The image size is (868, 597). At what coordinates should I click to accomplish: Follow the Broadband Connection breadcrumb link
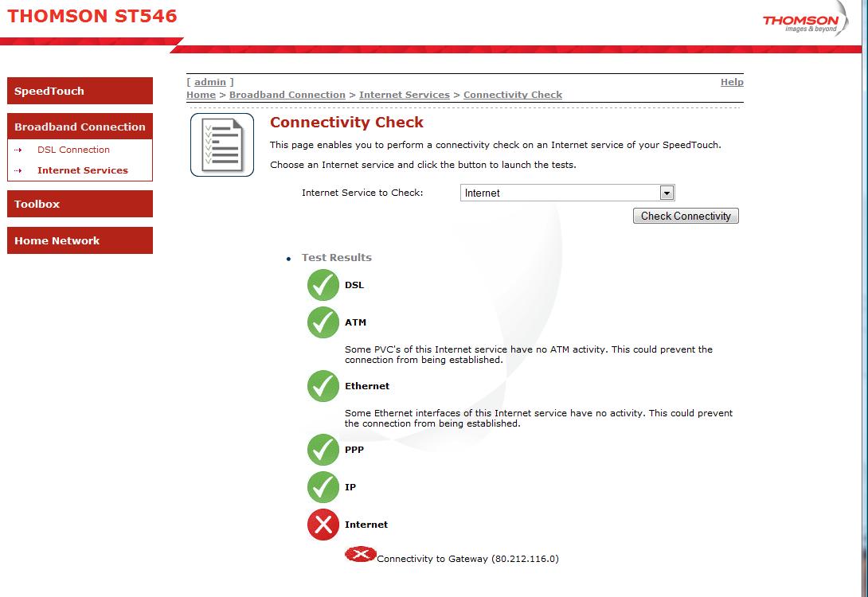pyautogui.click(x=287, y=95)
